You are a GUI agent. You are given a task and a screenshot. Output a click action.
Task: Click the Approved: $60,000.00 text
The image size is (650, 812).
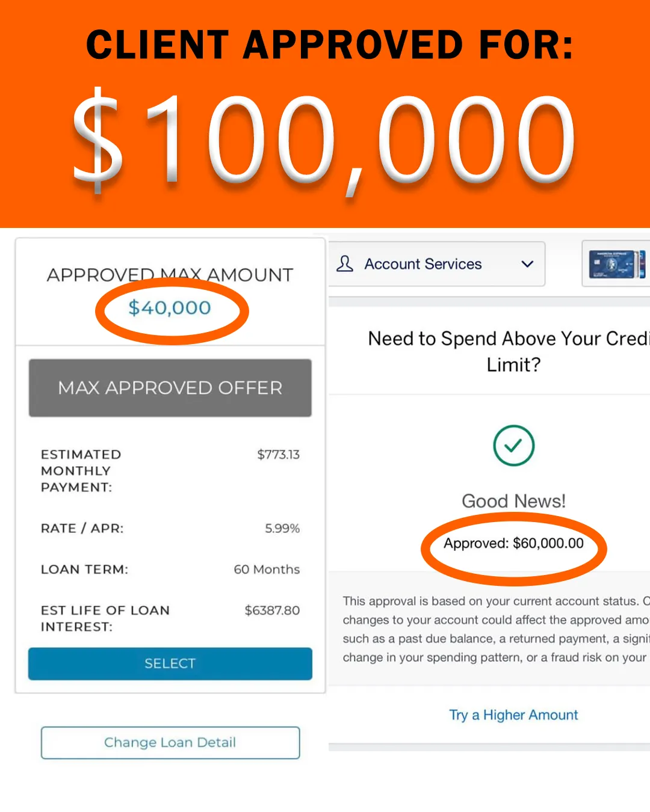coord(513,543)
